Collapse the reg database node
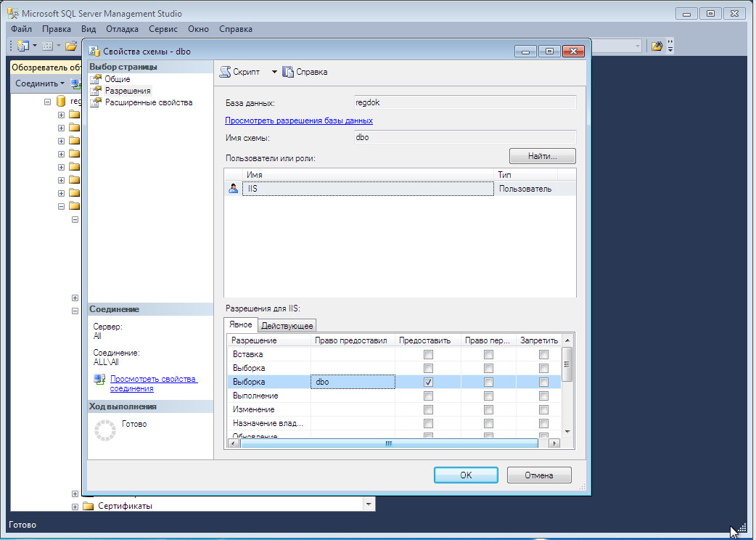Image resolution: width=756 pixels, height=540 pixels. coord(47,102)
